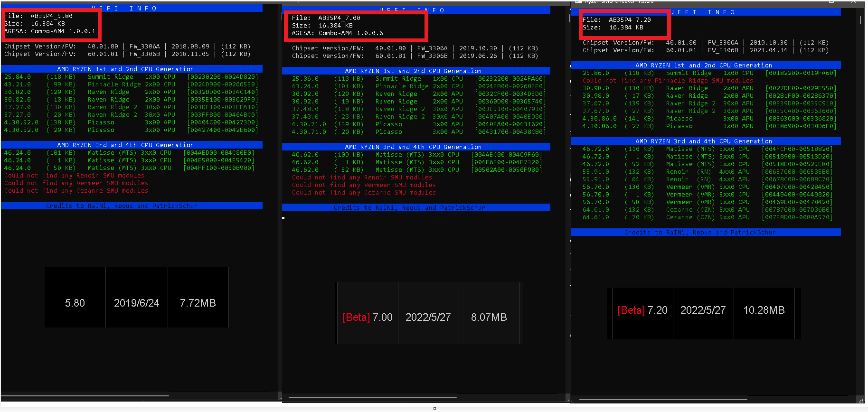
Task: Click 56.70.0 Vermeer row sized 58 KB
Action: point(708,202)
